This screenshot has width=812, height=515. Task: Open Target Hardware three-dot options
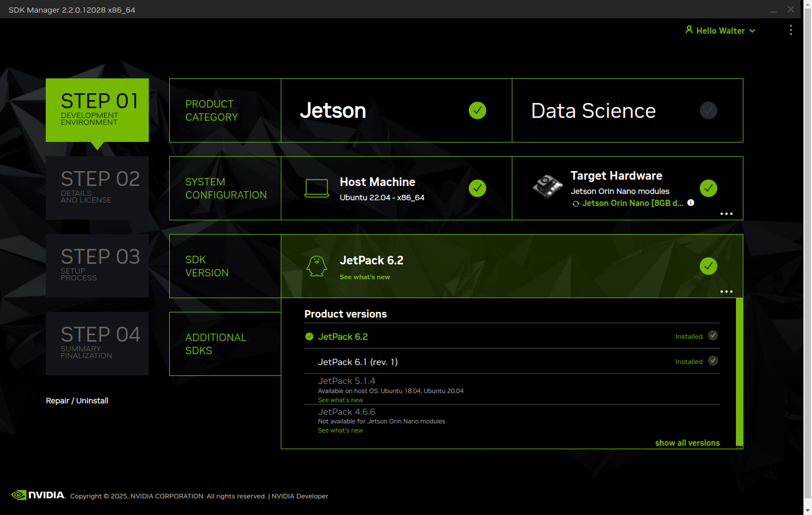tap(726, 213)
